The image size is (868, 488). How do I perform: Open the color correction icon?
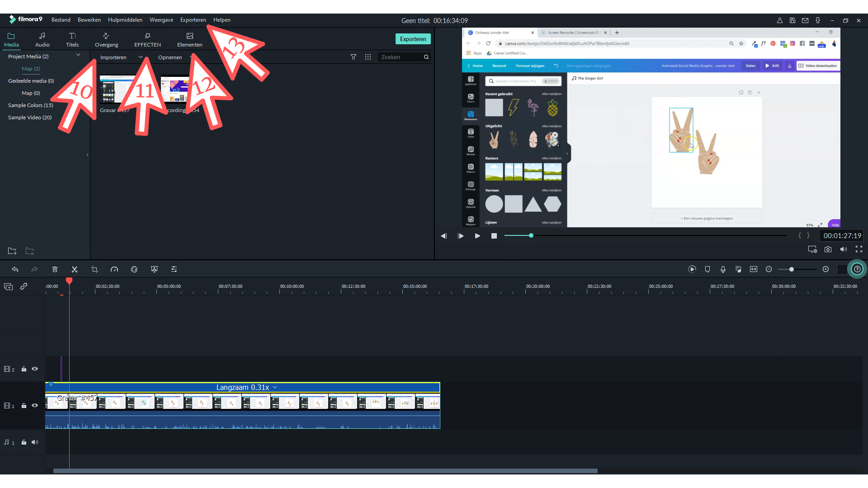coord(134,269)
